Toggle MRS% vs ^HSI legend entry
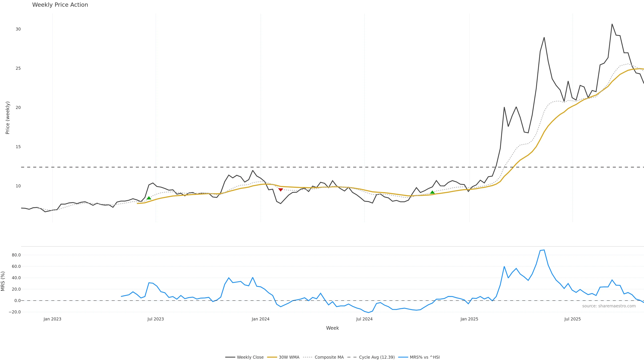 [424, 357]
